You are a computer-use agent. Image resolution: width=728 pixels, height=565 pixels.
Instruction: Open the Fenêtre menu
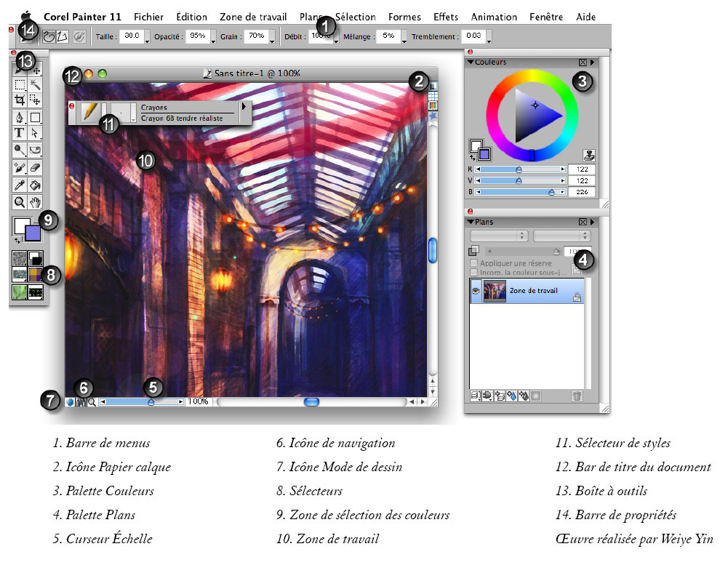pyautogui.click(x=546, y=17)
